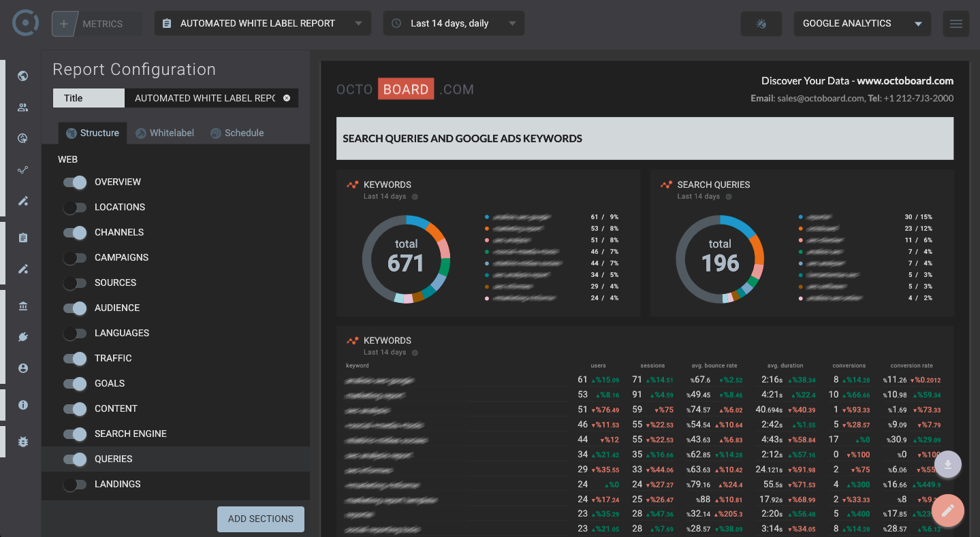
Task: Click the pie chart icon in sidebar
Action: tap(23, 138)
